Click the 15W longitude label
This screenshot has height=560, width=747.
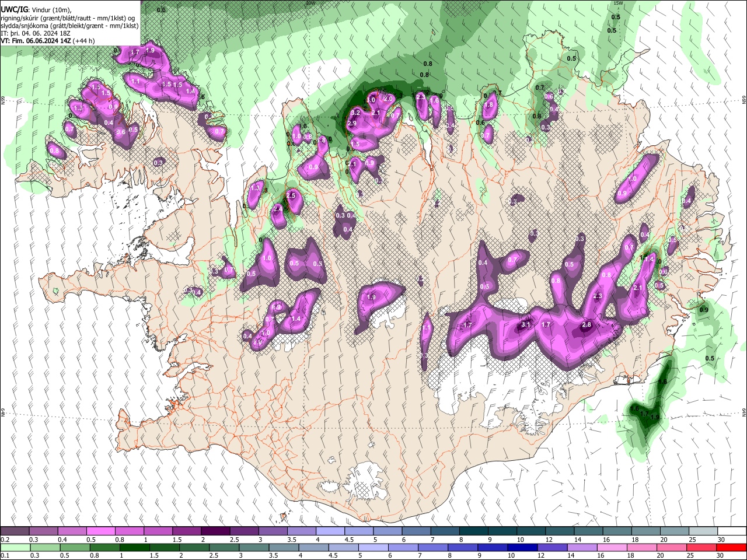(x=618, y=3)
